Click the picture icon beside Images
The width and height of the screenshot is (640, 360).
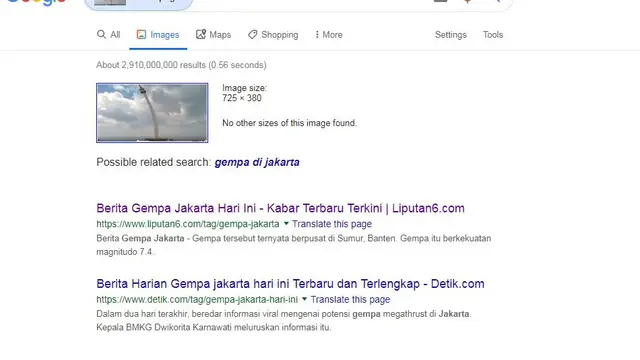click(x=141, y=34)
